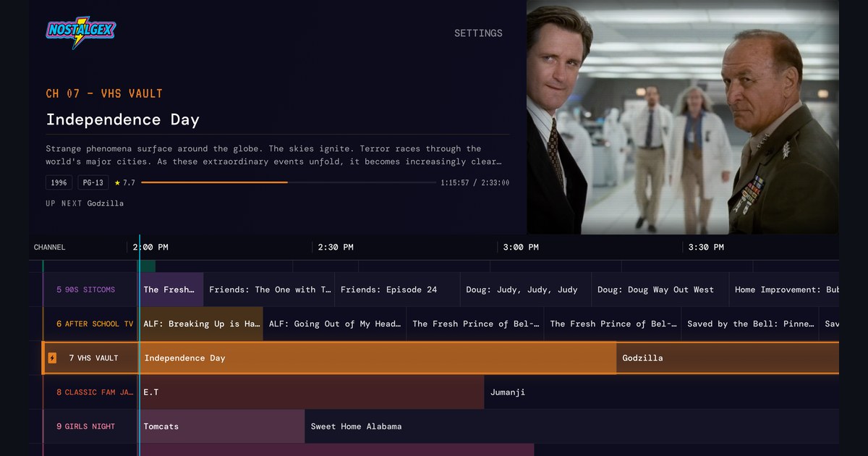
Task: Select Doug: Doug Way Out West program
Action: (x=660, y=290)
